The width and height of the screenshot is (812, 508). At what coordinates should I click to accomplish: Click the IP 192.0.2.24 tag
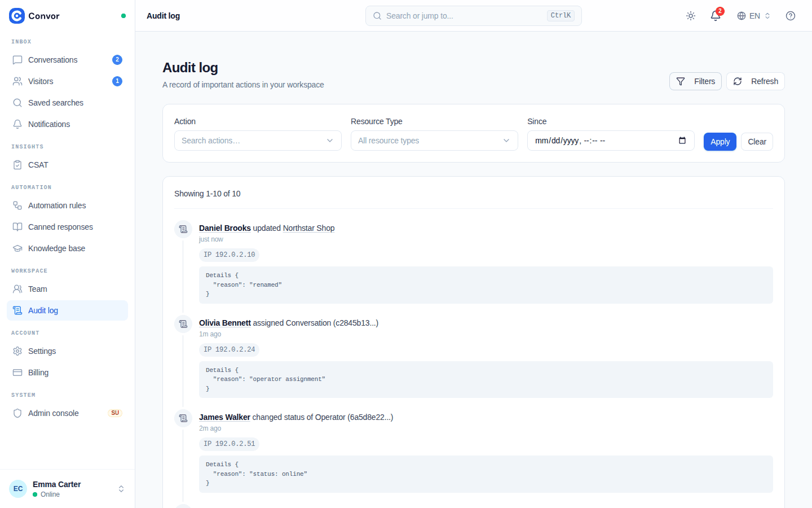click(229, 349)
